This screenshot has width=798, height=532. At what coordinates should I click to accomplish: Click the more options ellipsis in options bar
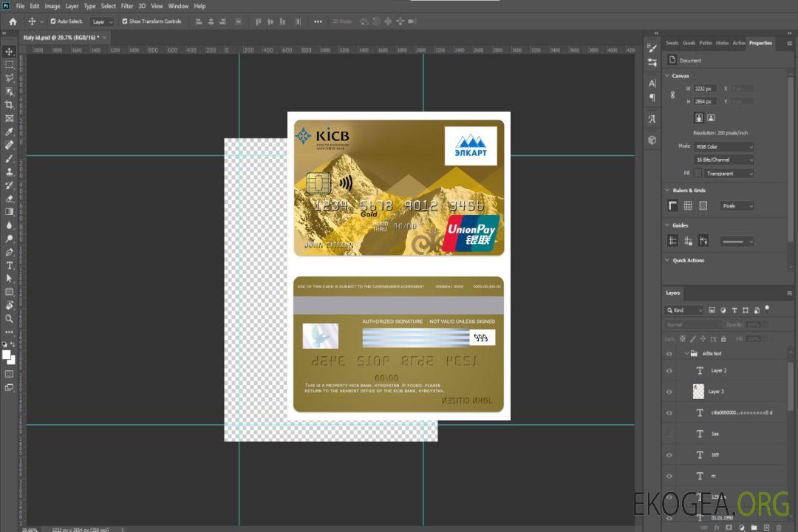tap(318, 21)
